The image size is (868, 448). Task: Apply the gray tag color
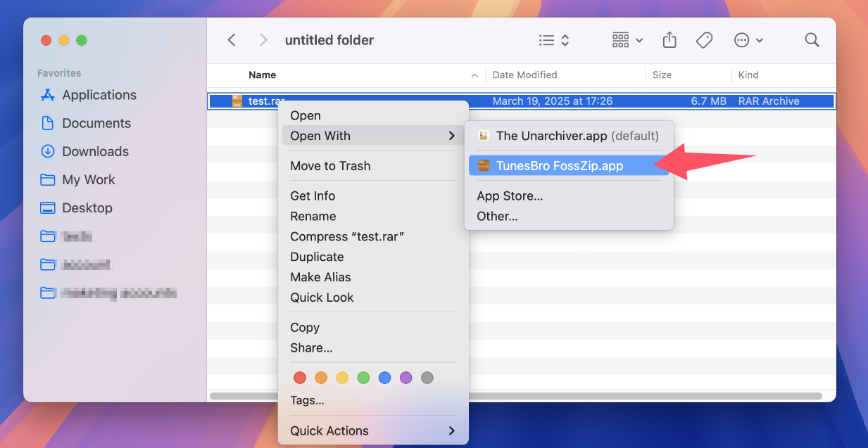coord(427,378)
